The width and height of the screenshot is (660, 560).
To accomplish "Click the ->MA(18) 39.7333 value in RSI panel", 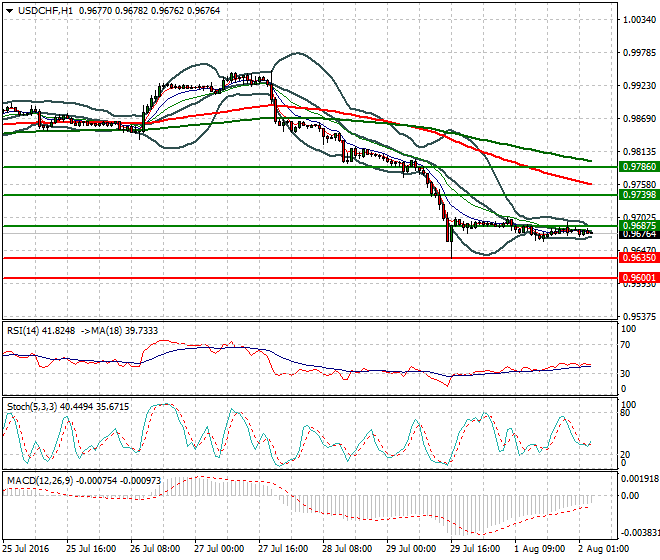I will (x=119, y=331).
